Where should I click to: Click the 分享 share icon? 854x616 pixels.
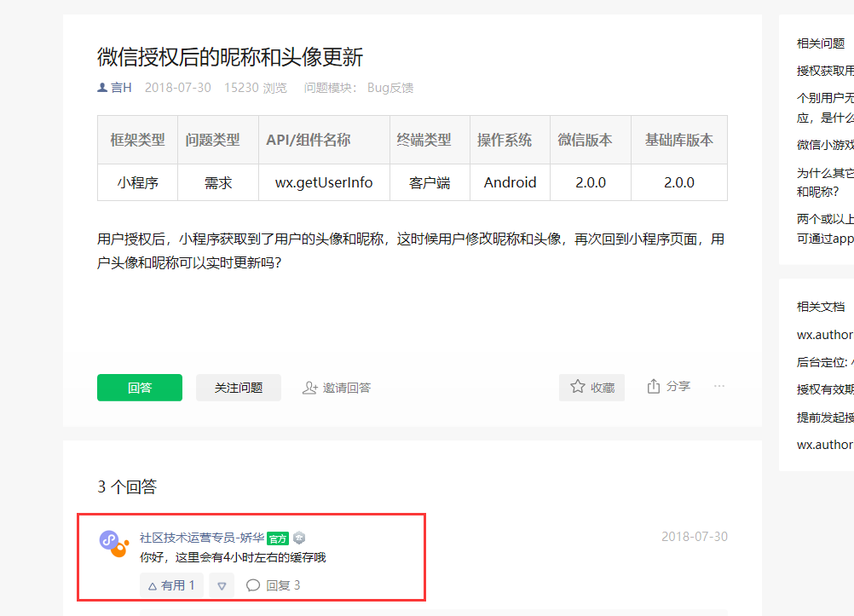[x=653, y=386]
